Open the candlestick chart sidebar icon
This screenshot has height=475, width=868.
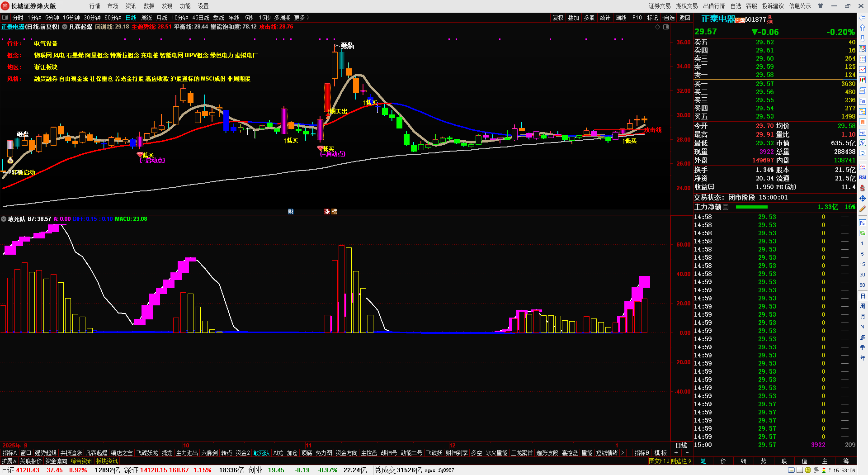pos(862,80)
